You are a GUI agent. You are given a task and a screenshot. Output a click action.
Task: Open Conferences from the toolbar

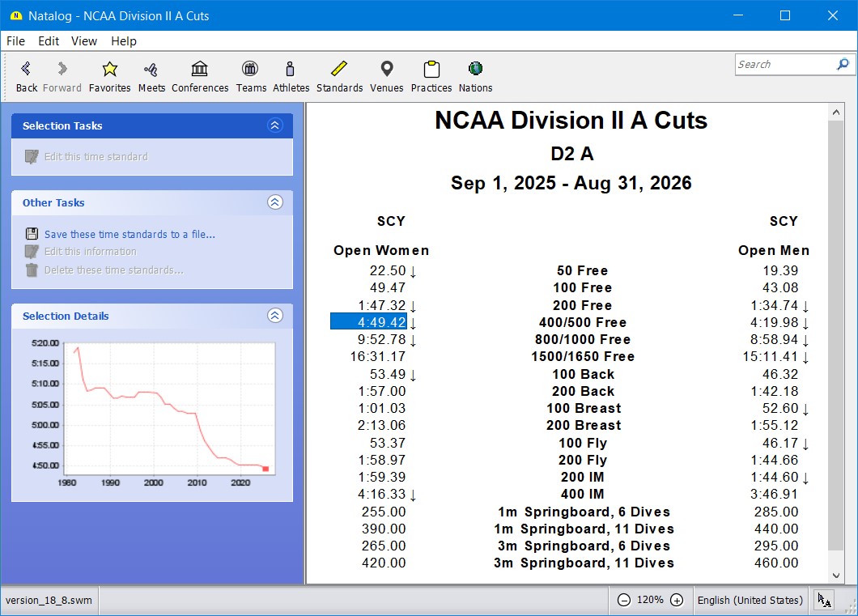click(x=200, y=70)
